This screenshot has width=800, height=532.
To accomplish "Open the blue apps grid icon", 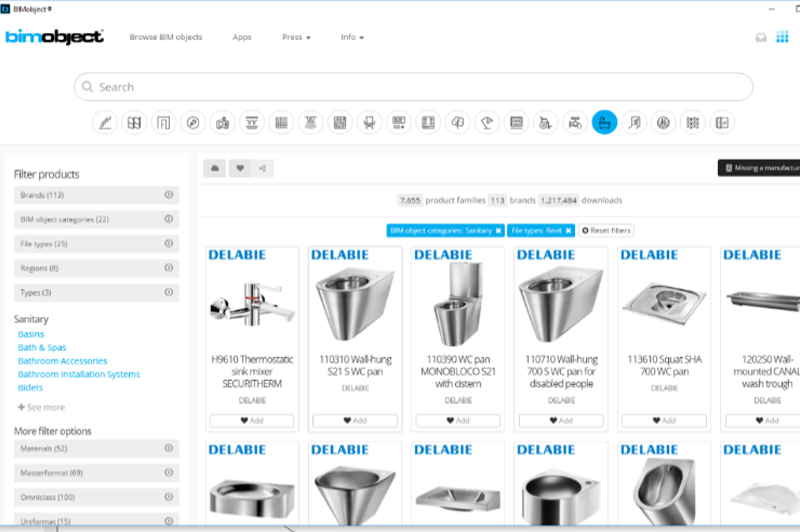I will click(782, 37).
